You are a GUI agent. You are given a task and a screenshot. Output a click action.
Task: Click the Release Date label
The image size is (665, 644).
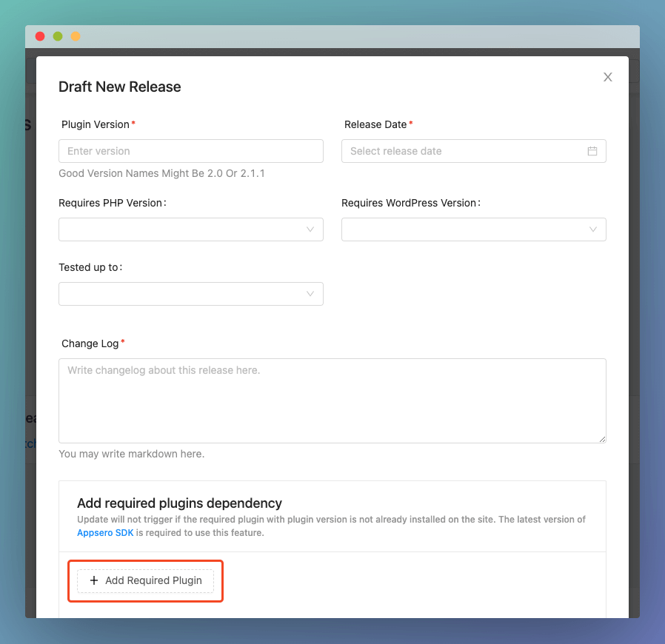tap(375, 124)
